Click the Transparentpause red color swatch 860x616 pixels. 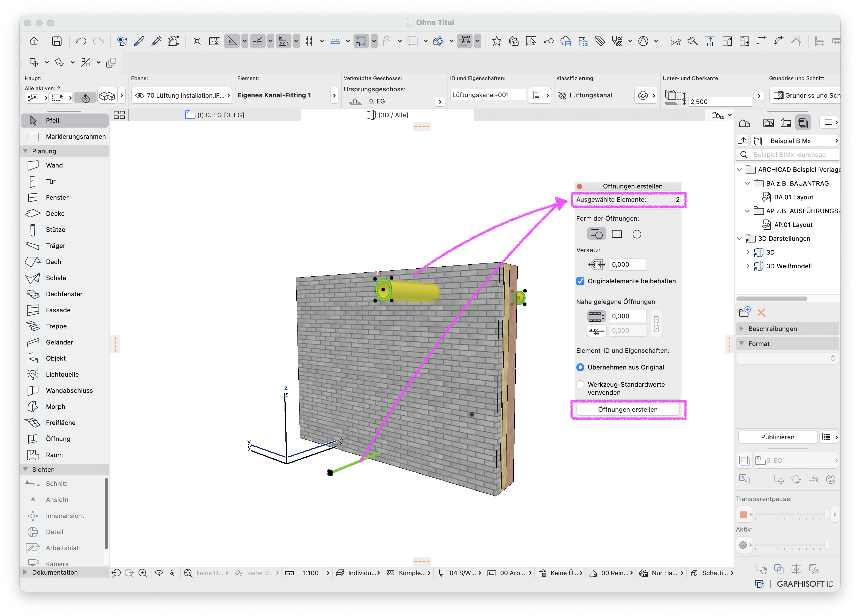(x=743, y=514)
